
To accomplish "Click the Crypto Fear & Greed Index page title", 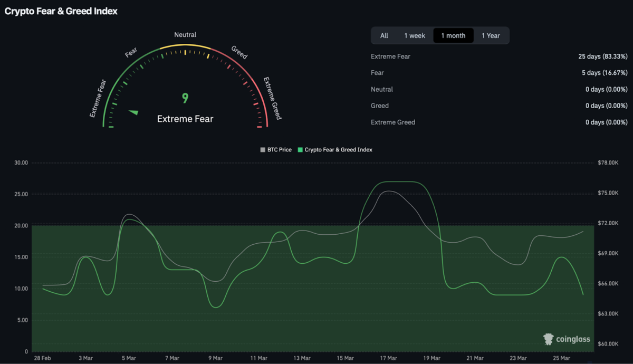I will (x=61, y=11).
